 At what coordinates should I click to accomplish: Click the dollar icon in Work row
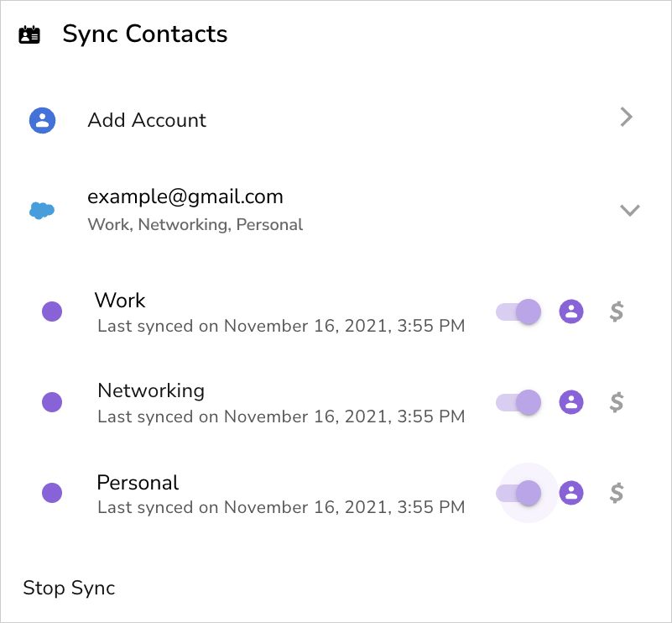pos(617,311)
